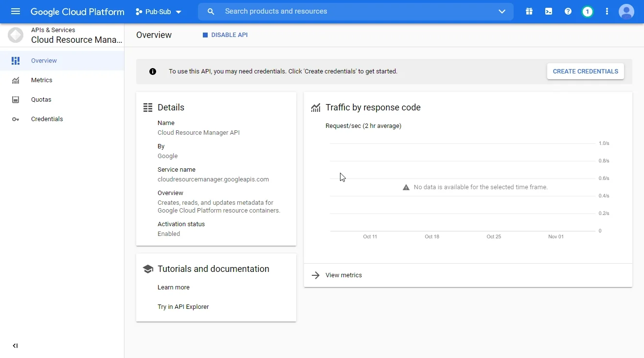The width and height of the screenshot is (644, 358).
Task: Open the Pub-Sub project selector dropdown
Action: click(159, 12)
